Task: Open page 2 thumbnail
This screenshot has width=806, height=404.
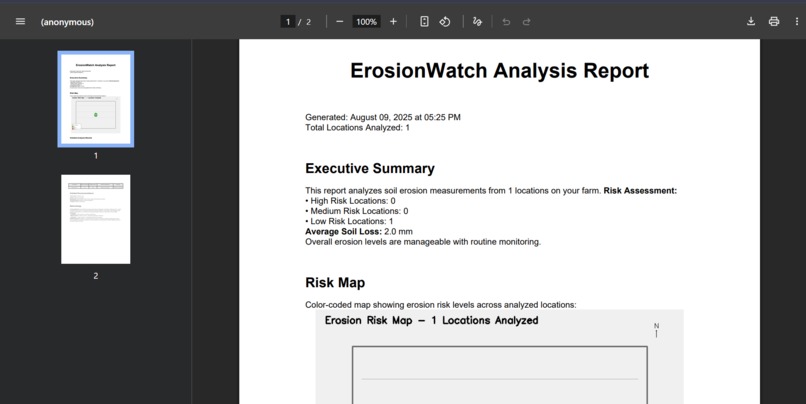Action: click(96, 219)
